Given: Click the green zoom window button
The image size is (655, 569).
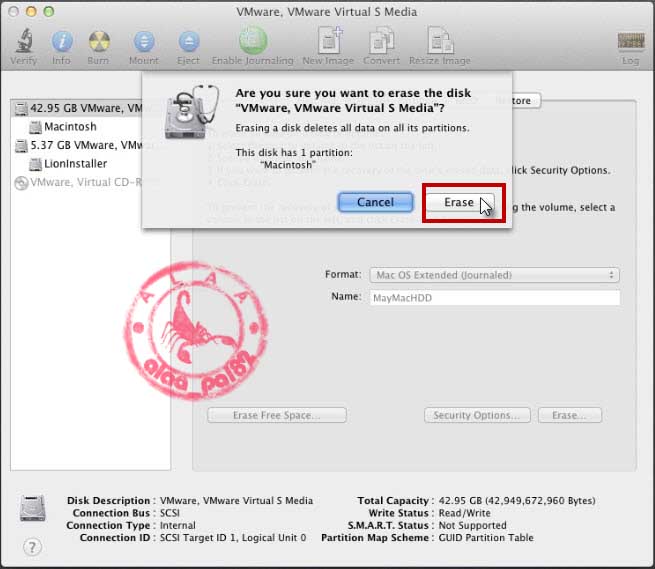Looking at the screenshot, I should (49, 12).
